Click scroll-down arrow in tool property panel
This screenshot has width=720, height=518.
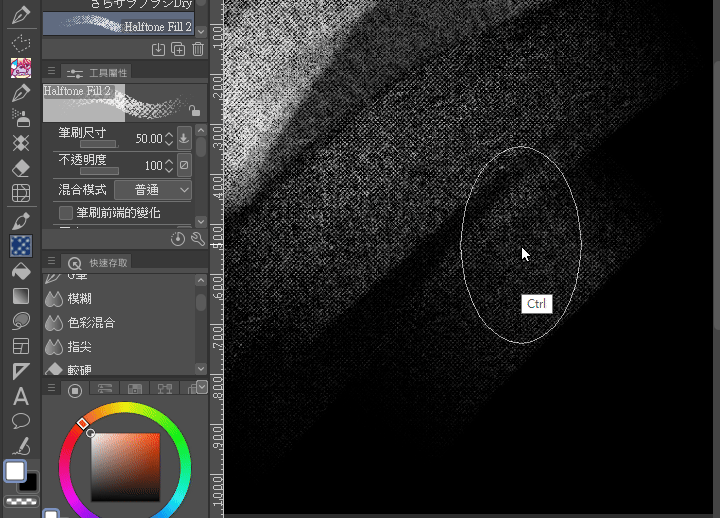[201, 221]
